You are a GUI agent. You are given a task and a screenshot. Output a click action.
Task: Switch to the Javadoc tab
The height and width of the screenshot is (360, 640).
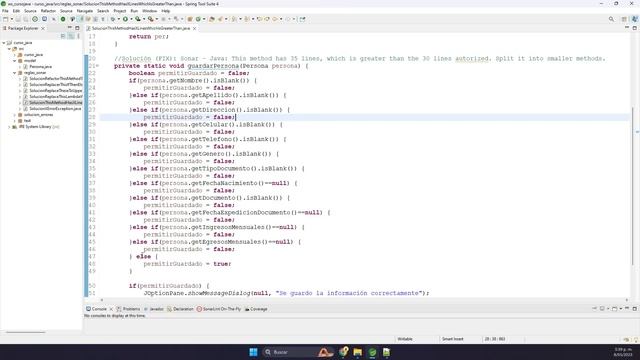[153, 309]
